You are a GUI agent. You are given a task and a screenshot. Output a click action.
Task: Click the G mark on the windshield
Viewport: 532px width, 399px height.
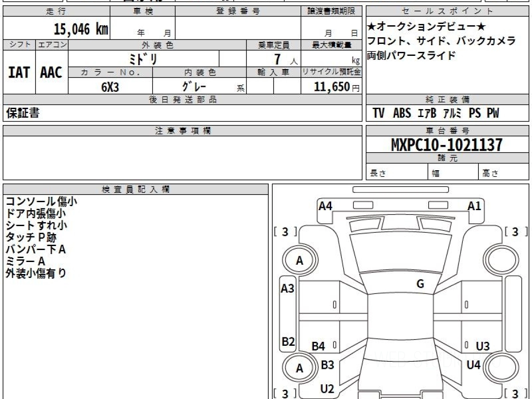tap(420, 284)
